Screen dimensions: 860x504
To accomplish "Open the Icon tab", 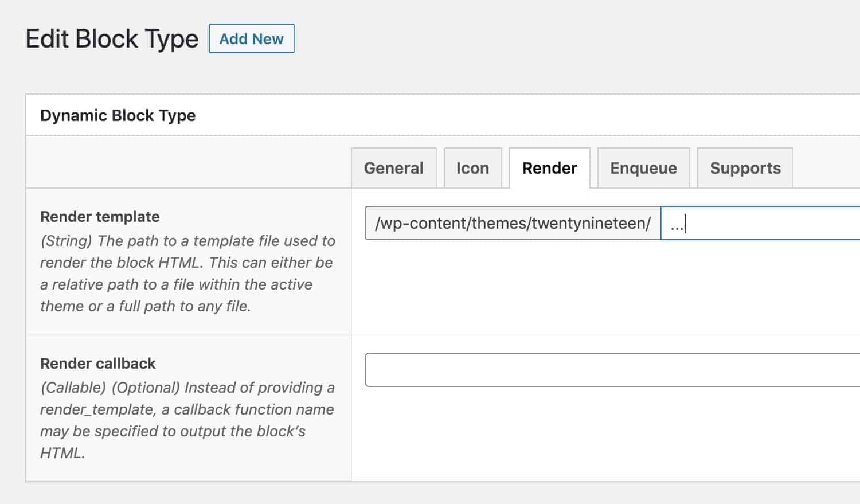I will [472, 168].
